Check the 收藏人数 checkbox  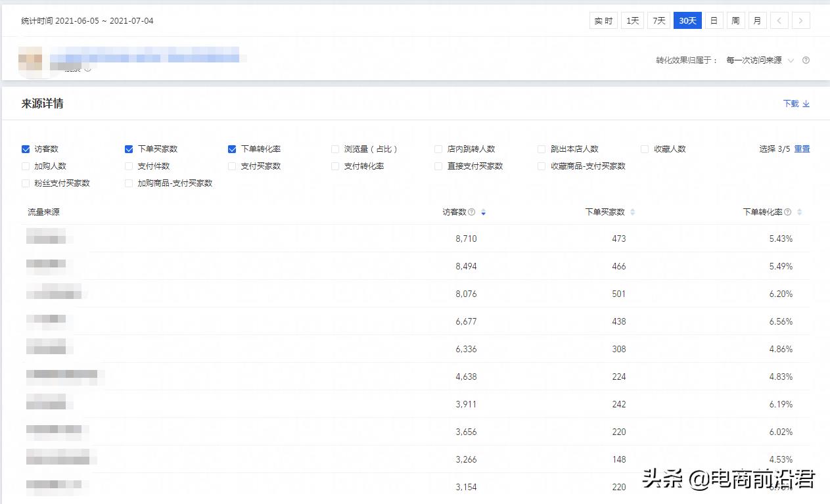tap(645, 149)
